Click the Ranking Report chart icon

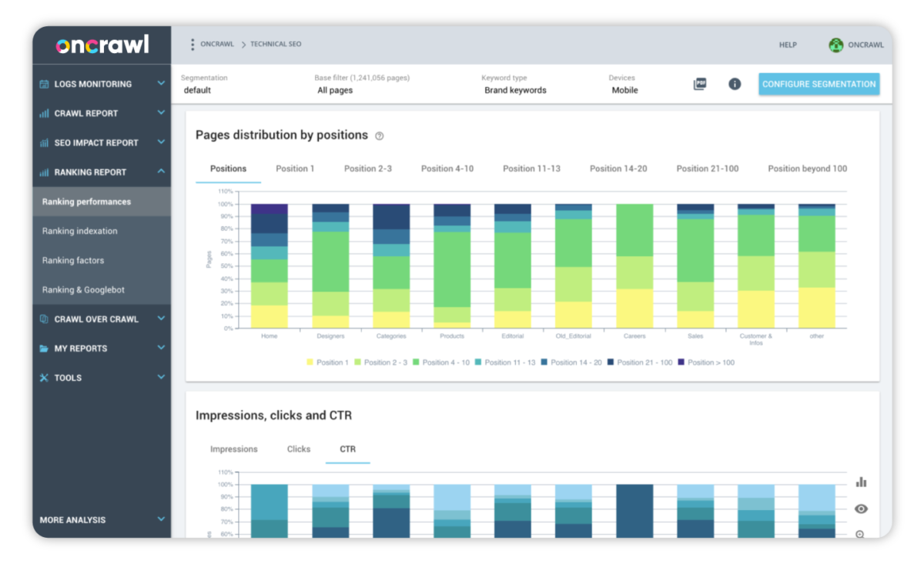pos(45,172)
